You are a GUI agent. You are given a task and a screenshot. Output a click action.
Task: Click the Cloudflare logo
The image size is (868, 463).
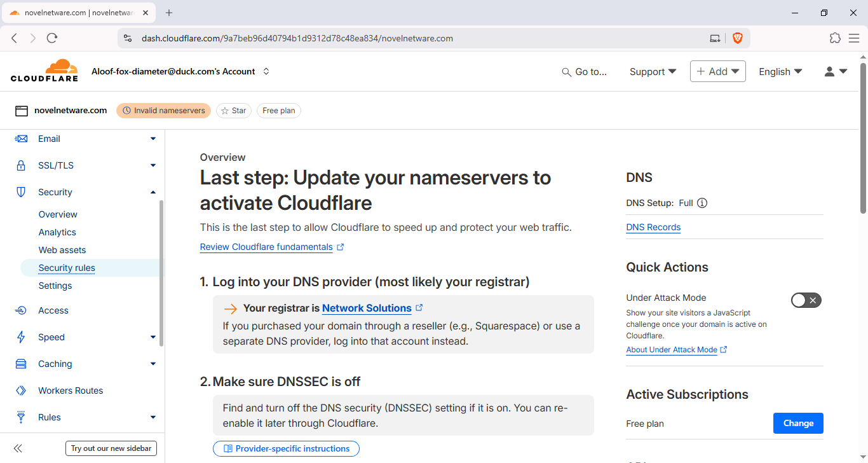click(44, 71)
